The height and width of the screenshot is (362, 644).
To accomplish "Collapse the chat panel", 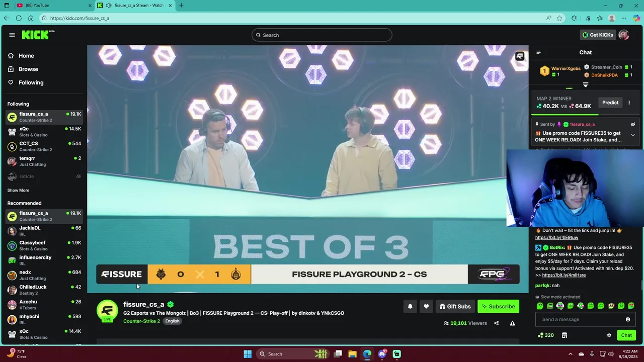I will tap(538, 52).
